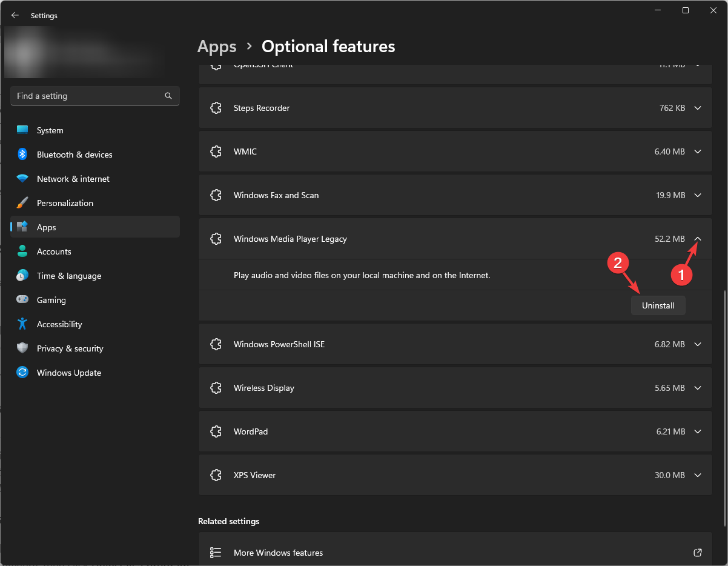
Task: Click the 19.9 MB size value
Action: [x=670, y=195]
